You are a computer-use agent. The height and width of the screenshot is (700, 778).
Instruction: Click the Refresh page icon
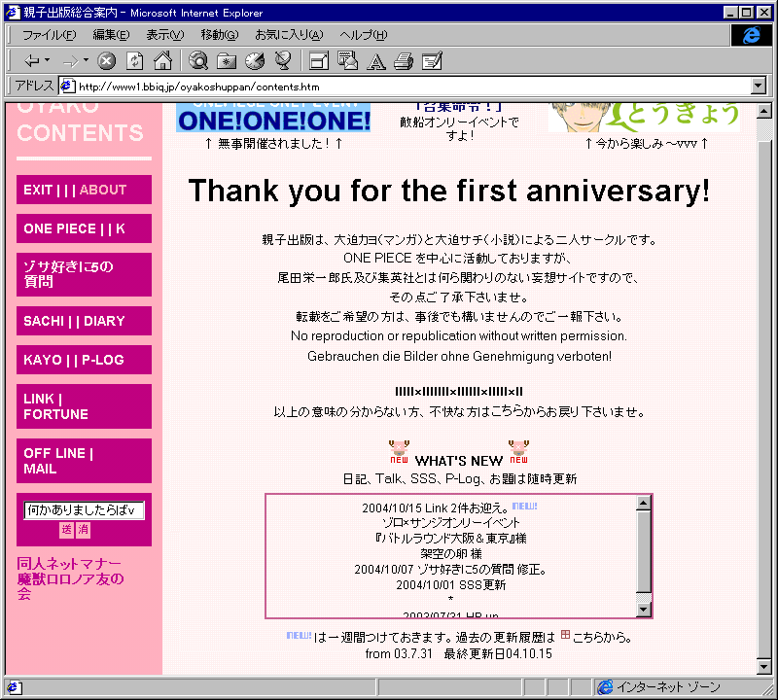pyautogui.click(x=135, y=61)
